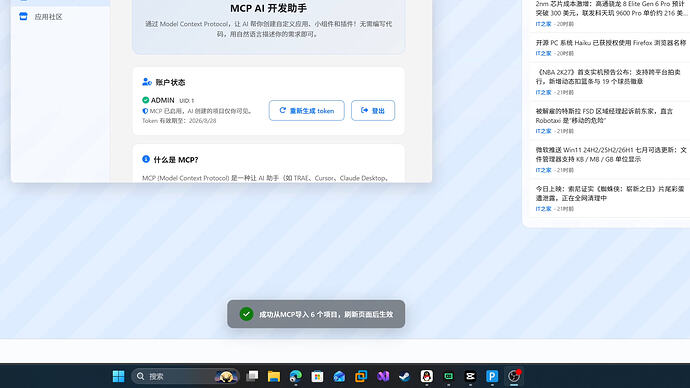Click IT之家 source under the Haiku news

coord(543,54)
